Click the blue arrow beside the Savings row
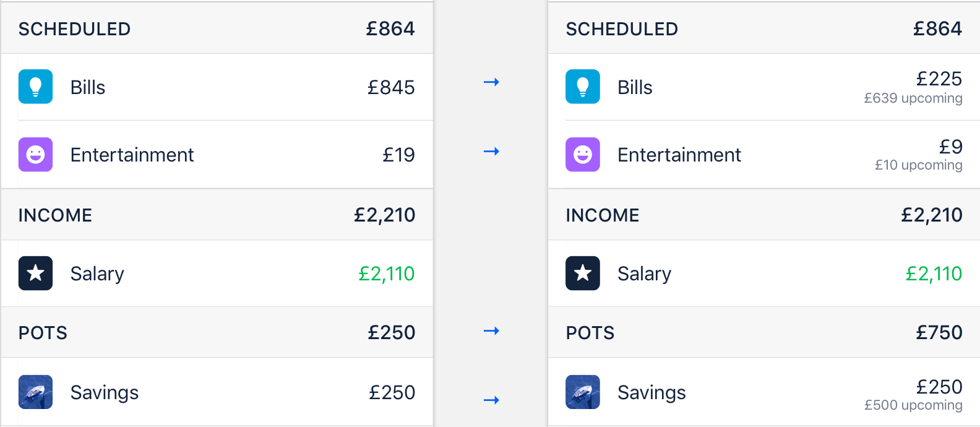Viewport: 980px width, 427px height. click(x=491, y=400)
